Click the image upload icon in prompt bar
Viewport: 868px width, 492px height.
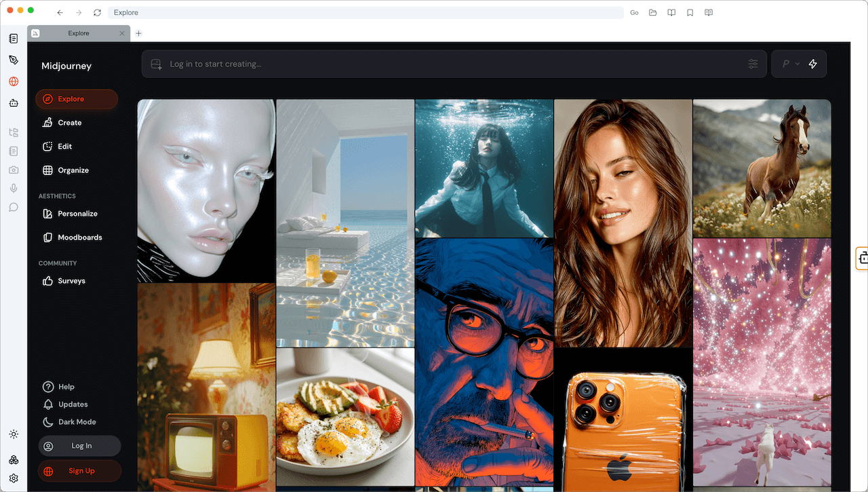click(x=157, y=64)
